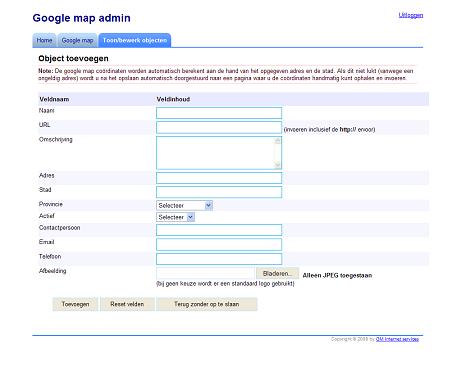The height and width of the screenshot is (367, 466).
Task: Focus the Contactpersoon input field
Action: click(219, 230)
